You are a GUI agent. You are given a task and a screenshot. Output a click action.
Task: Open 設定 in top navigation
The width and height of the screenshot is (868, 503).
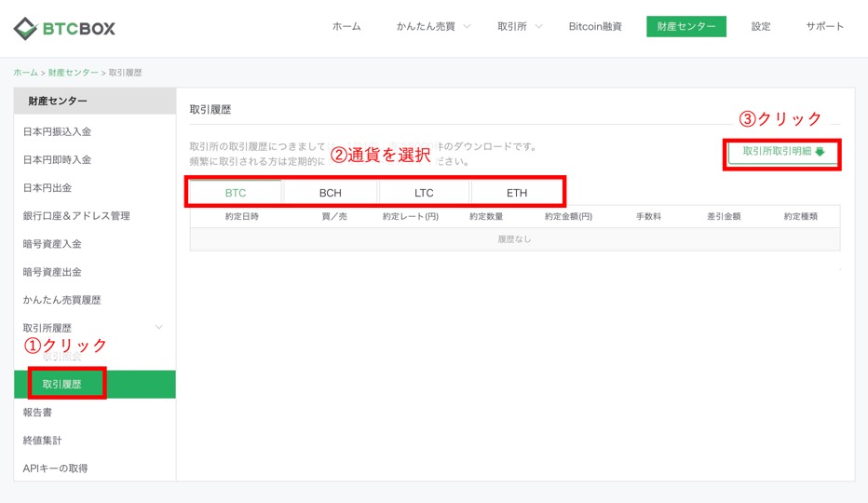[x=761, y=27]
